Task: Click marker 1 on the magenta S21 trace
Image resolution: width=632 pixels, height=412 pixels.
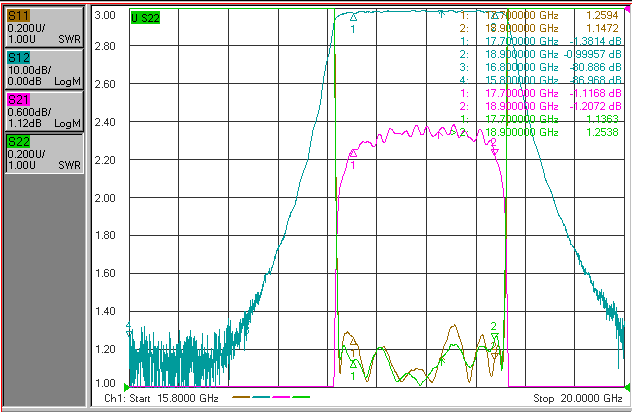Action: tap(353, 153)
